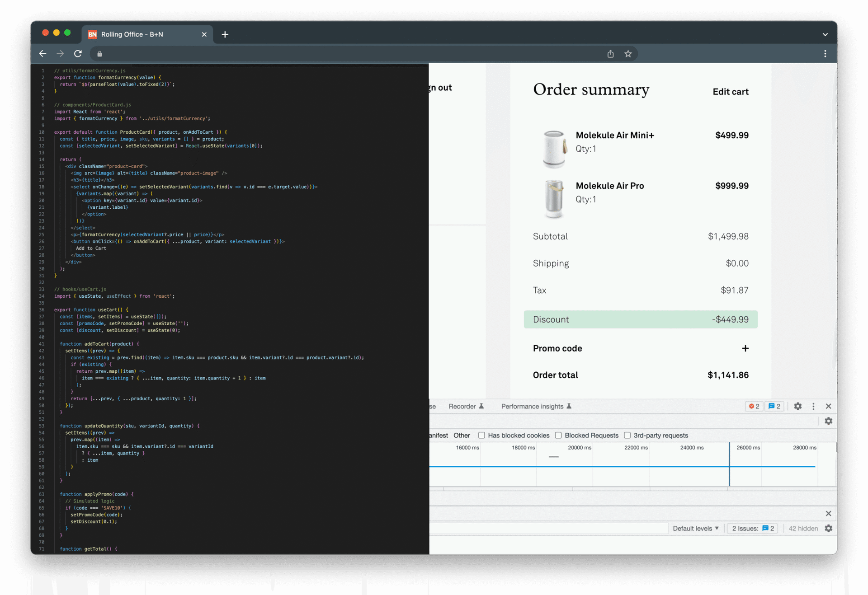Go back with the browser back arrow
The image size is (868, 595).
point(42,54)
